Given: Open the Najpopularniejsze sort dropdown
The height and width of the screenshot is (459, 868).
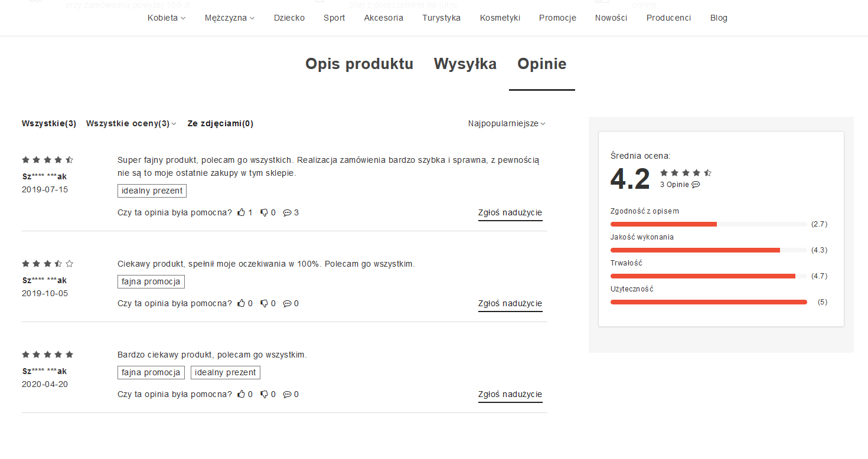Looking at the screenshot, I should [506, 123].
